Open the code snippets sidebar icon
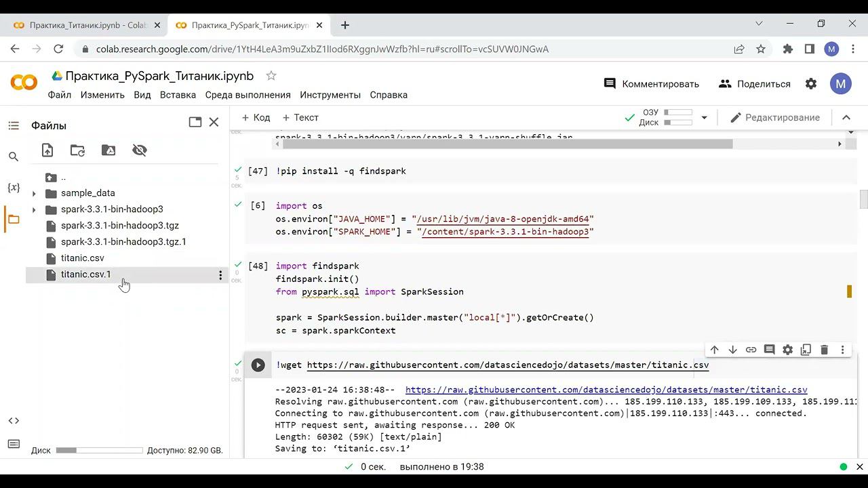The width and height of the screenshot is (868, 488). [14, 421]
